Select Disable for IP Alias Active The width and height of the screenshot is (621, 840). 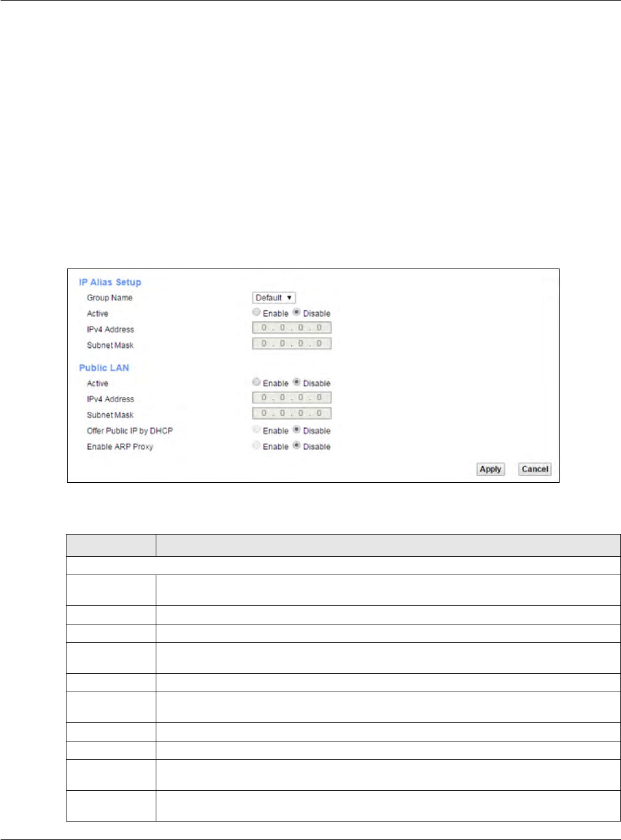[x=297, y=312]
